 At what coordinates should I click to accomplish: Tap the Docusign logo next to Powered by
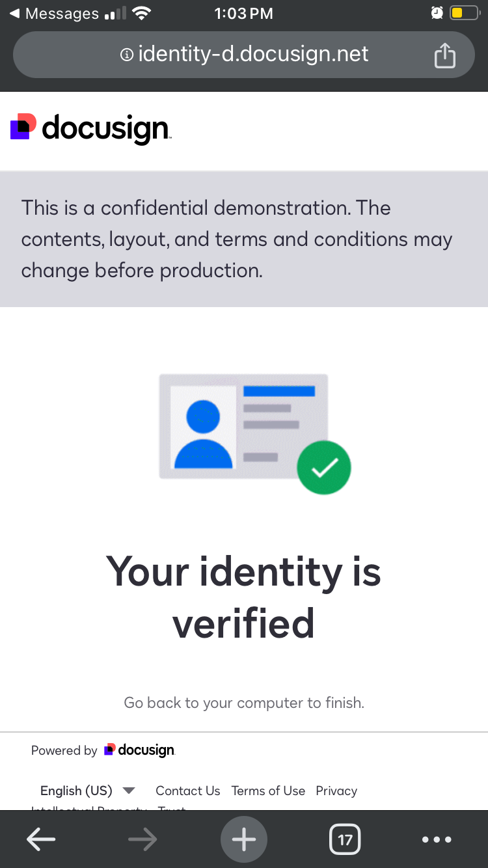(x=139, y=750)
